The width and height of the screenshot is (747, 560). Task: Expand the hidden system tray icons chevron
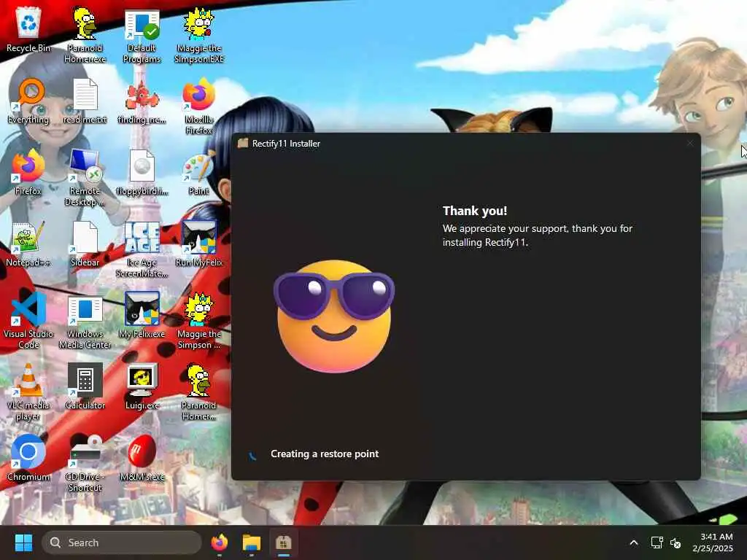634,542
